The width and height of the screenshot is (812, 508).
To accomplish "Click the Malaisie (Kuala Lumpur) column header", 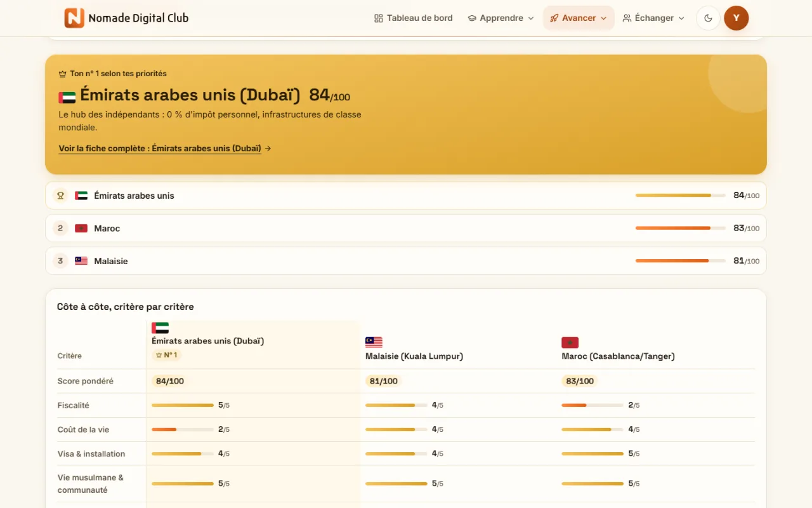I will click(x=414, y=356).
